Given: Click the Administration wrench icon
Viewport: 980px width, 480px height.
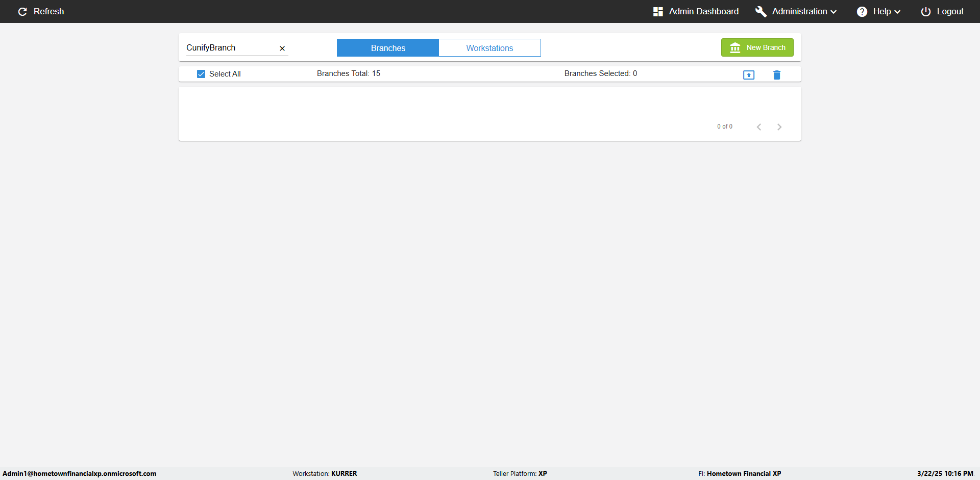Looking at the screenshot, I should 761,11.
